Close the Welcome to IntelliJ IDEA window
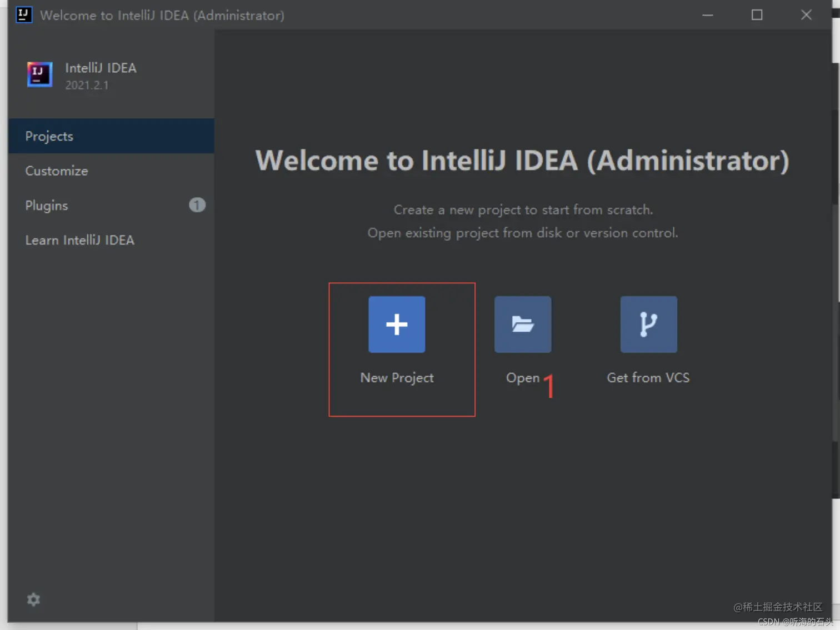 [x=806, y=15]
